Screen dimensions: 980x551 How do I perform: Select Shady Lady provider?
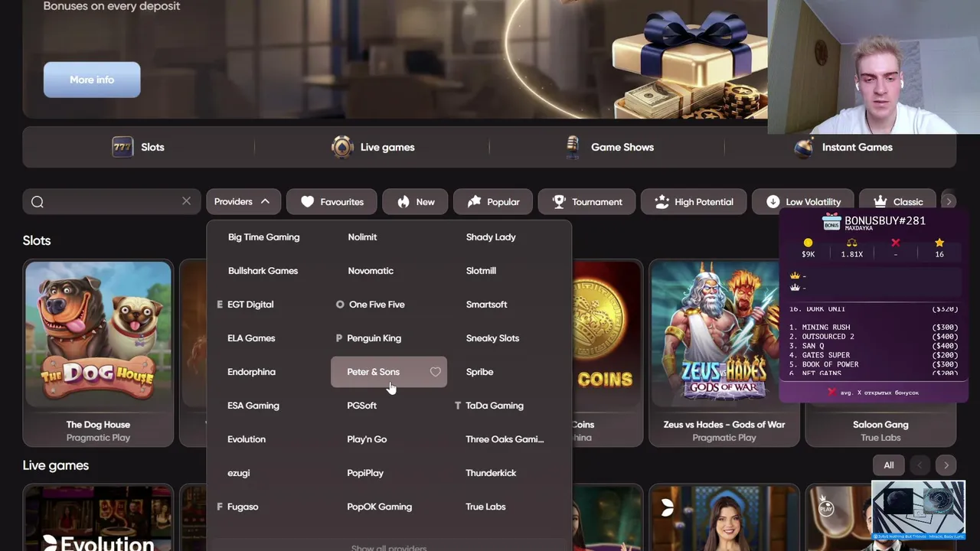[491, 237]
